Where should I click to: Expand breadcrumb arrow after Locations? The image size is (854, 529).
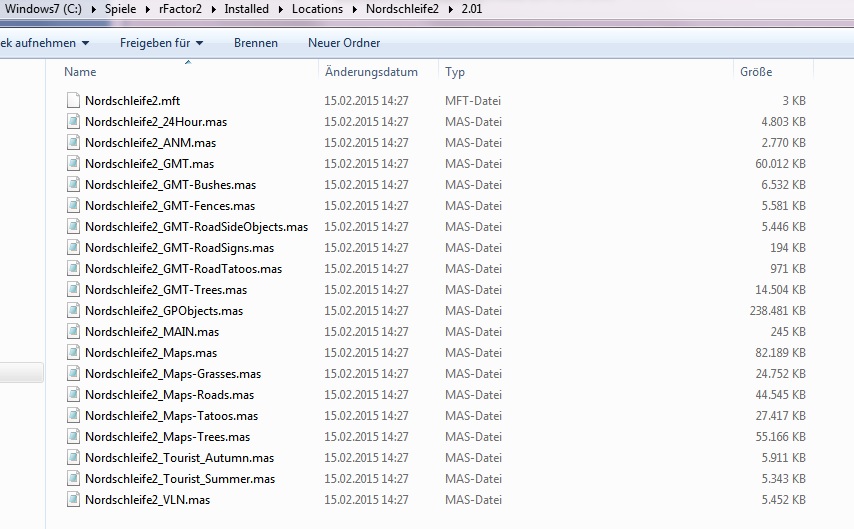(355, 9)
